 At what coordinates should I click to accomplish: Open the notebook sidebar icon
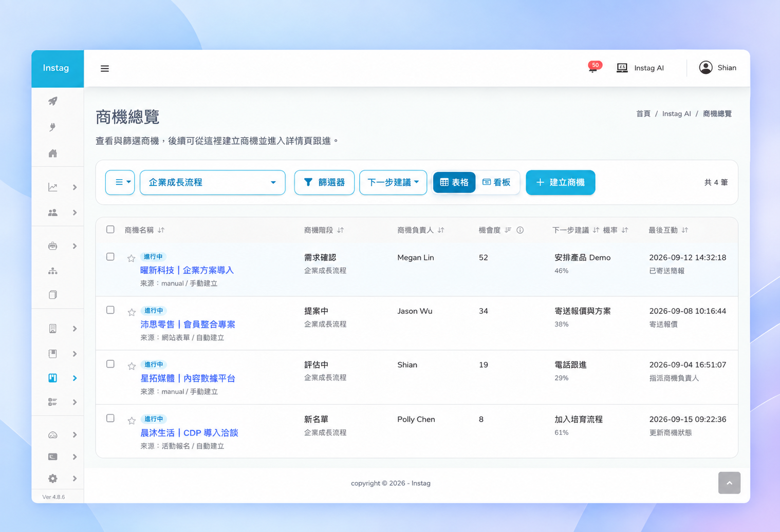[x=52, y=354]
